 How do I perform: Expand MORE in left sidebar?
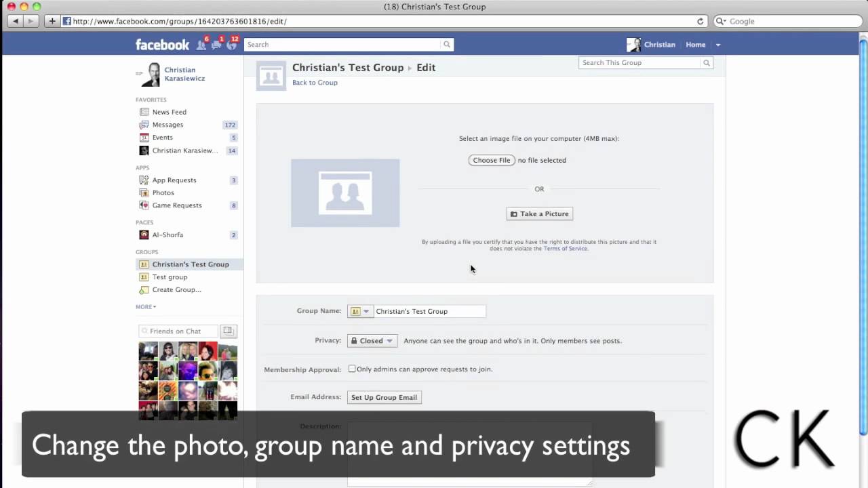tap(146, 307)
